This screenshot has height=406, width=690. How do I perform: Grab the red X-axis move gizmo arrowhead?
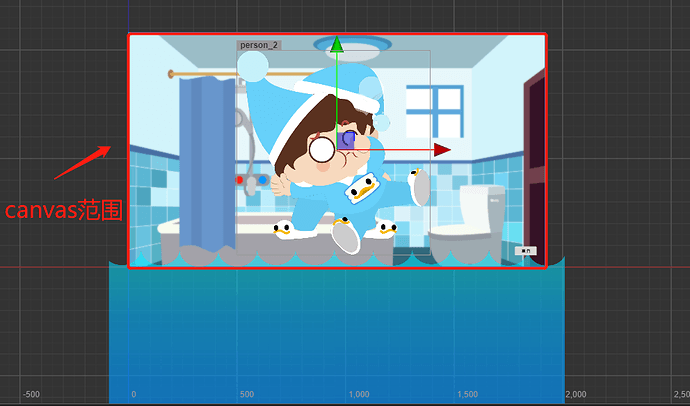[x=442, y=150]
